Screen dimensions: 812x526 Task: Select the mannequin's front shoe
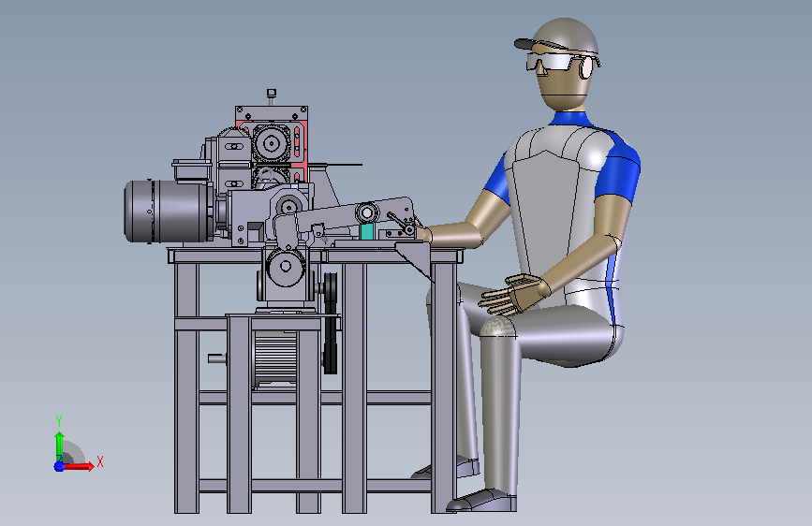click(x=482, y=501)
